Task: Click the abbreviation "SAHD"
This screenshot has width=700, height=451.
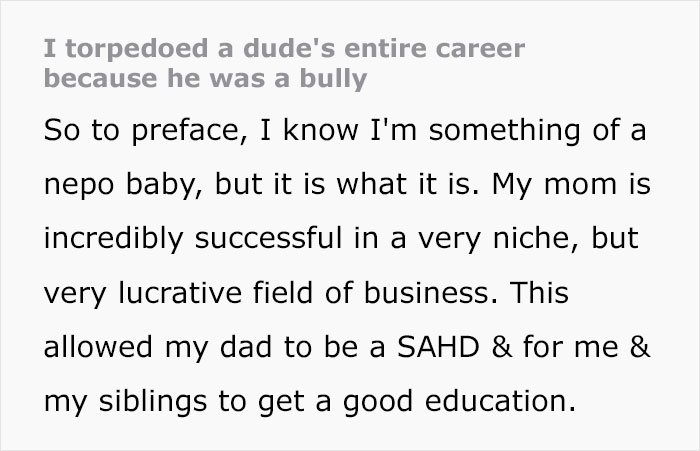Action: coord(419,352)
